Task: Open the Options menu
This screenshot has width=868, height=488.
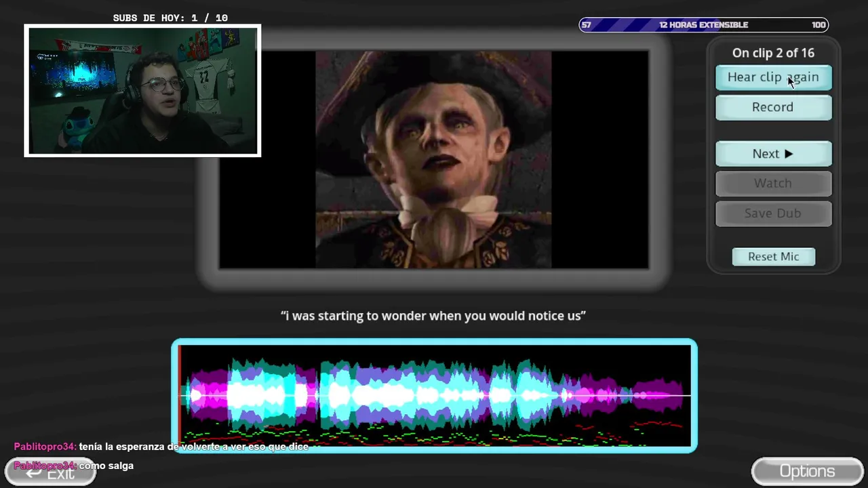Action: (807, 472)
